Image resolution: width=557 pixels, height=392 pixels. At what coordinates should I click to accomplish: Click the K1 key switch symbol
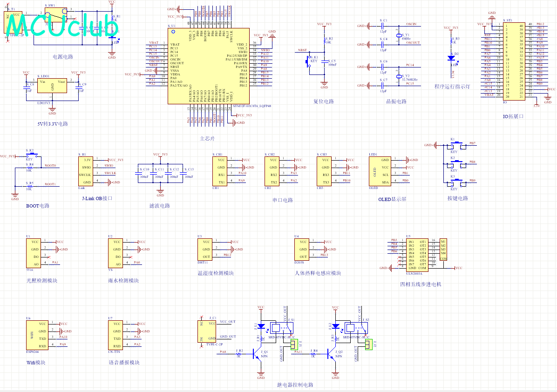pyautogui.click(x=456, y=146)
